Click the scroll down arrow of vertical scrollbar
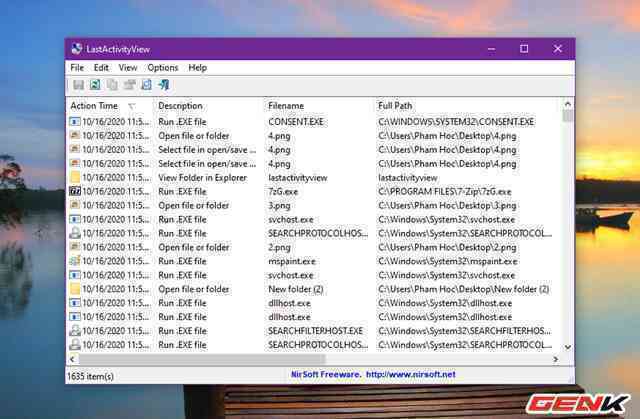 coord(568,347)
